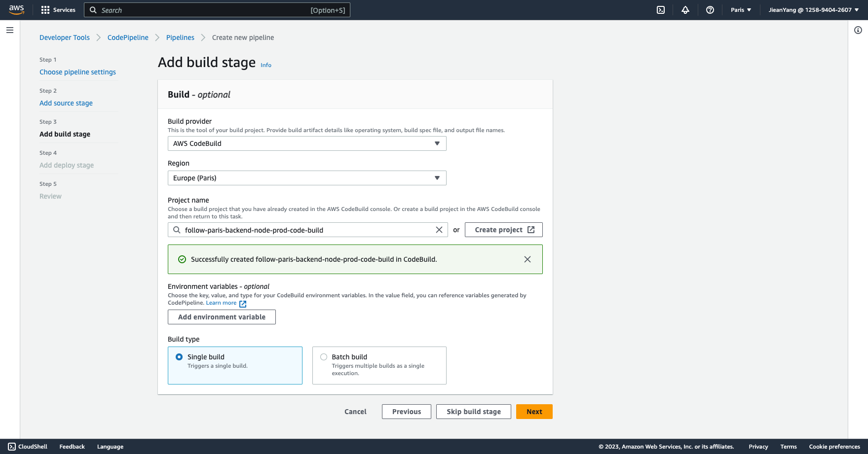Open the Paris region selector in the top bar
The width and height of the screenshot is (868, 454).
click(x=741, y=10)
